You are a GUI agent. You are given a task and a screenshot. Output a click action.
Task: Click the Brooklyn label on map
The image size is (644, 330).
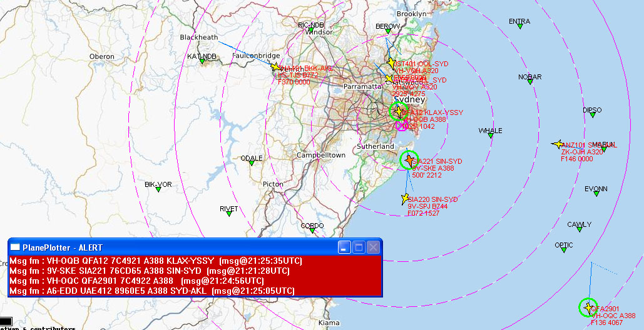pos(412,14)
